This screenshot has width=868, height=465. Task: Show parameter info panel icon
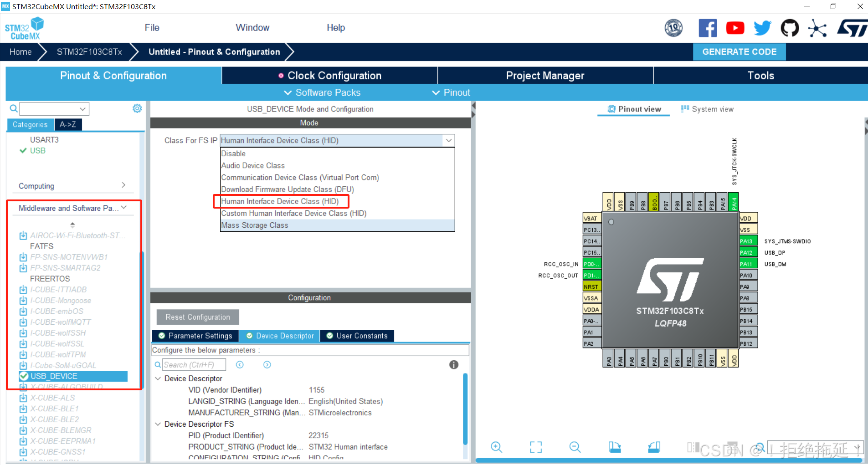[454, 364]
